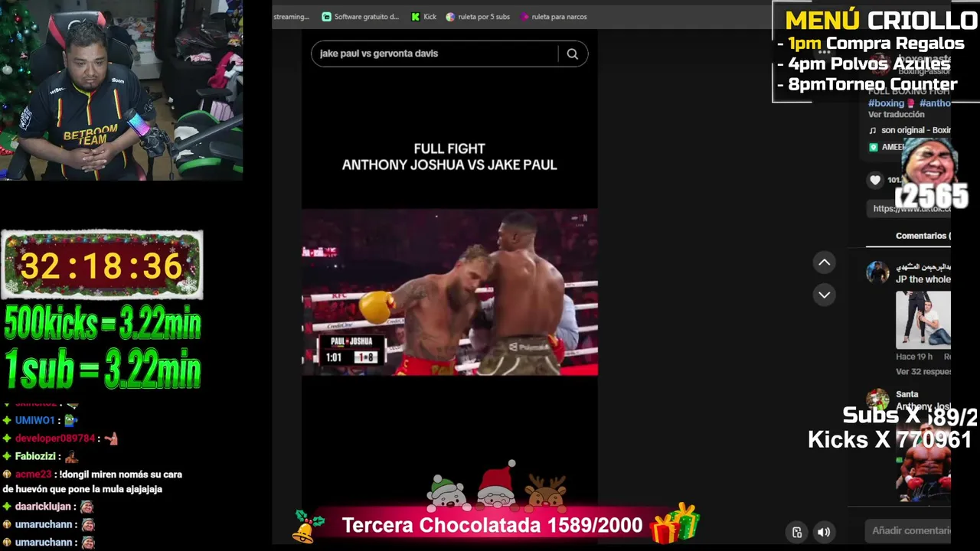980x551 pixels.
Task: Open the image in the 'JP the whole' comment
Action: 923,319
